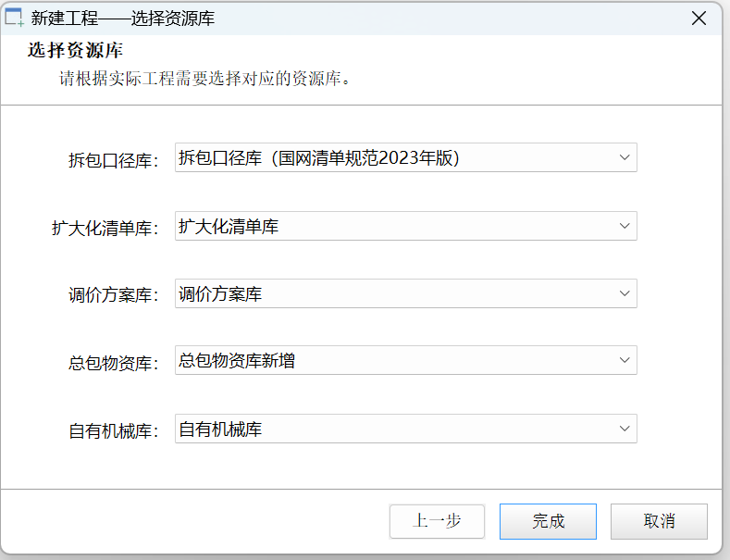Viewport: 730px width, 560px height.
Task: Click the selected value 总包物资库新增
Action: pos(237,361)
